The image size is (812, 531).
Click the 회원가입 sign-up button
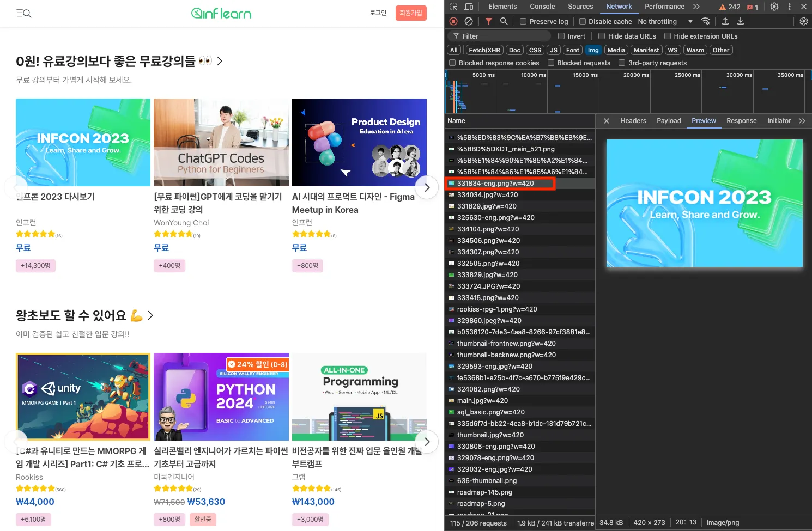click(411, 13)
